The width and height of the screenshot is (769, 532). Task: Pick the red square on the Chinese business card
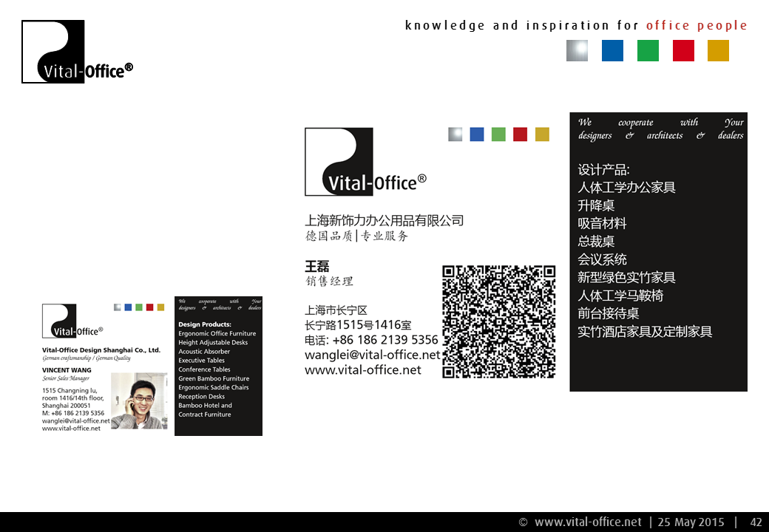coord(520,134)
